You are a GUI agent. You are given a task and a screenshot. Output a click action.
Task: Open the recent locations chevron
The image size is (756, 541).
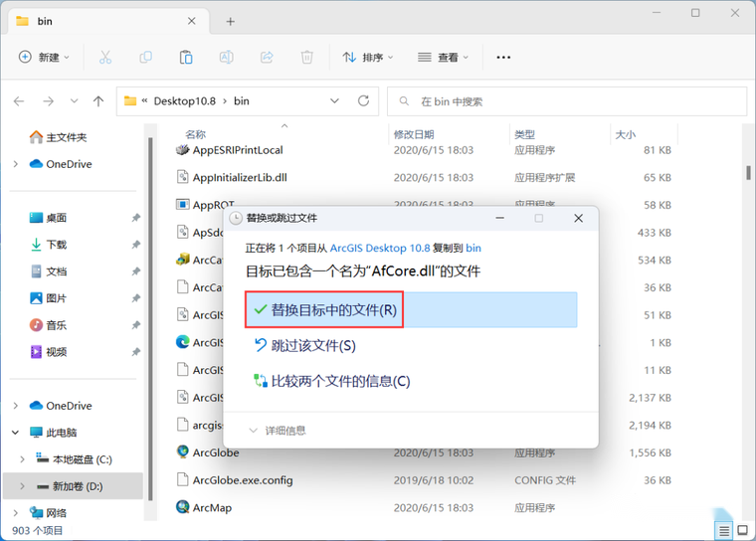tap(74, 101)
